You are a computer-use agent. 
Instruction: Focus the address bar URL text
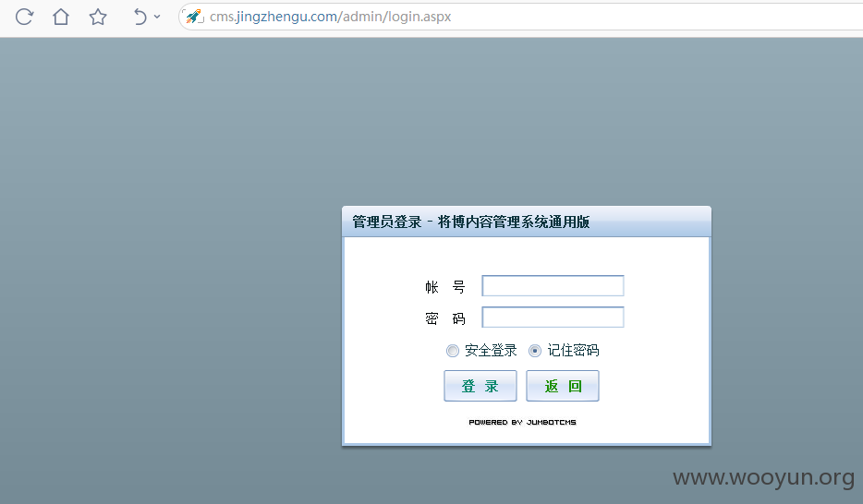(330, 17)
